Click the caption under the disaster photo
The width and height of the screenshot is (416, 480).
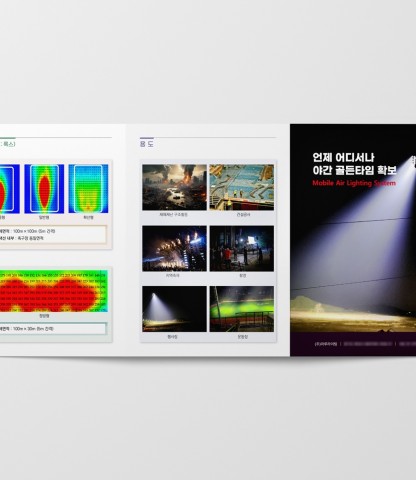coord(174,215)
